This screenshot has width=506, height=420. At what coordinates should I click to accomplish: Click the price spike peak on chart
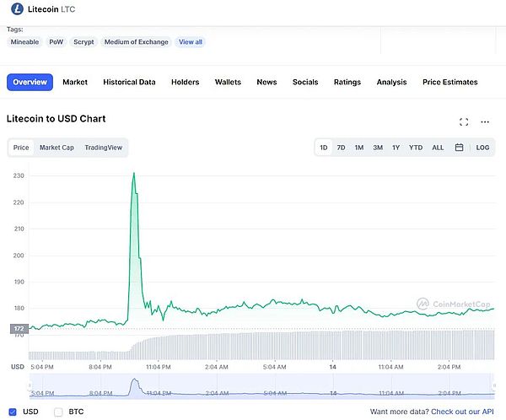(133, 173)
